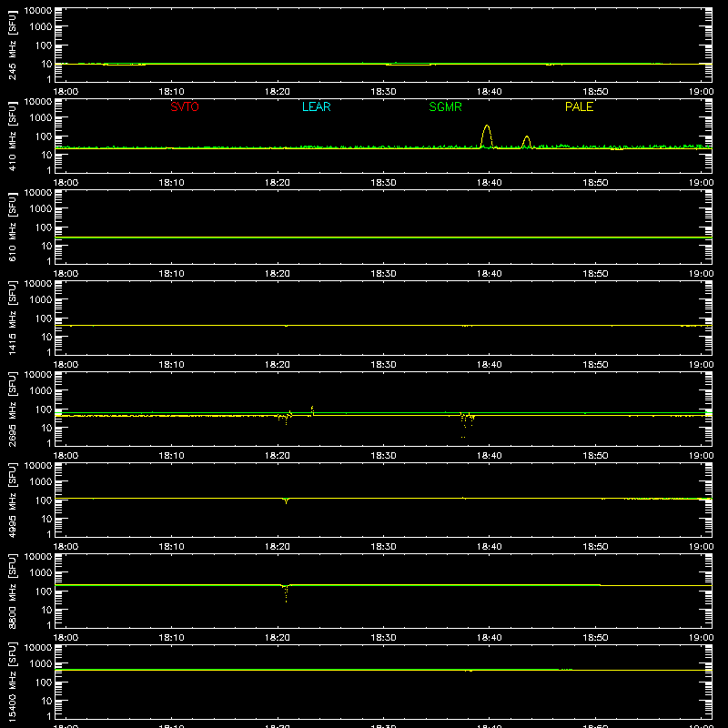The height and width of the screenshot is (728, 728).
Task: Click the 10 y-axis value in 1415 MHz panel
Action: coord(46,337)
